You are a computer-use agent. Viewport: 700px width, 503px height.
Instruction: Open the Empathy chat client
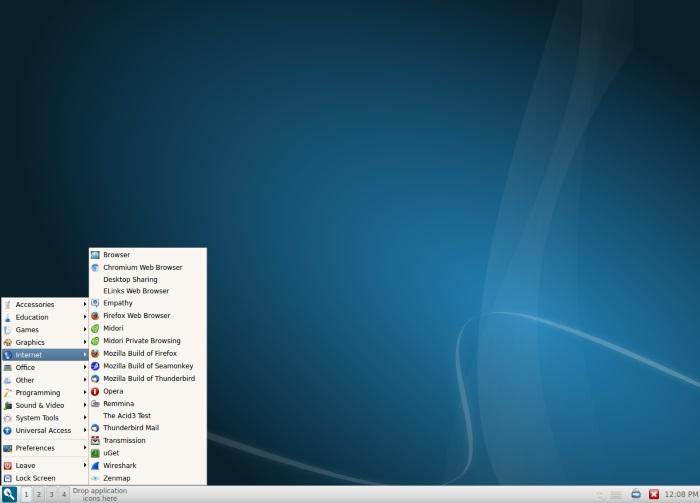tap(117, 303)
